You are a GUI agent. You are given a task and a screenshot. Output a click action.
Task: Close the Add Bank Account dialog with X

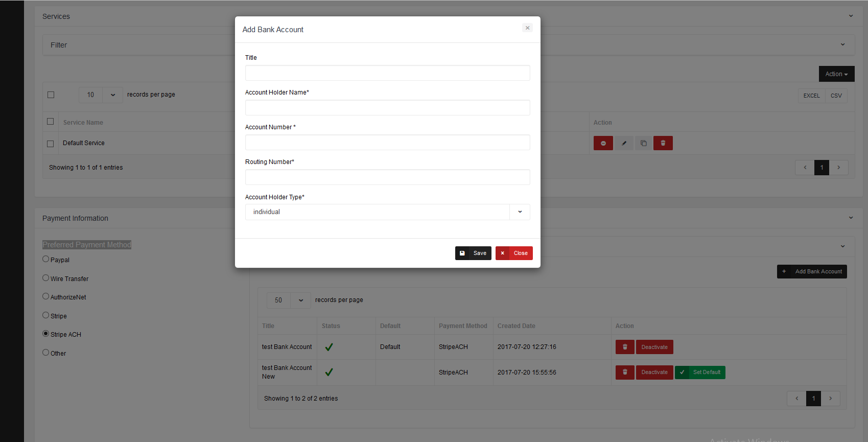[527, 28]
